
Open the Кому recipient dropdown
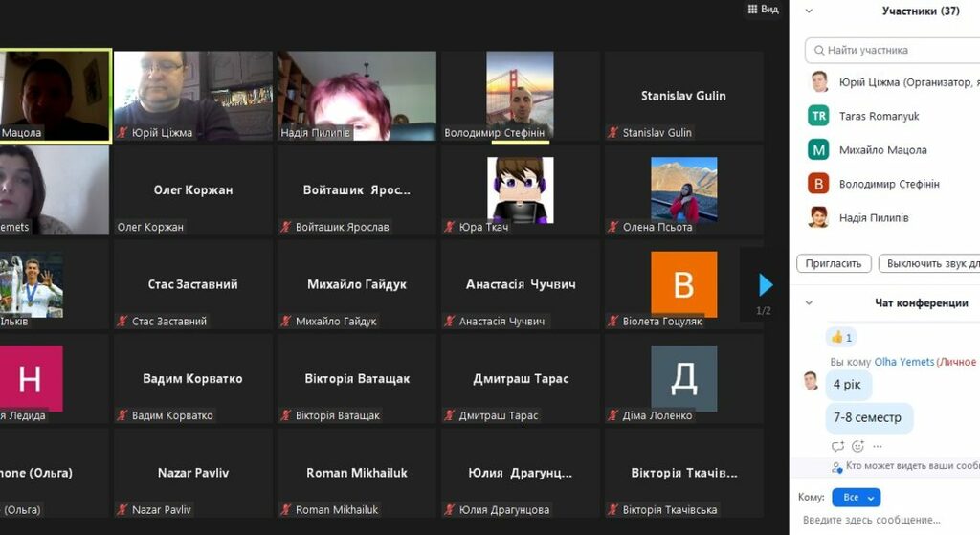click(x=856, y=498)
